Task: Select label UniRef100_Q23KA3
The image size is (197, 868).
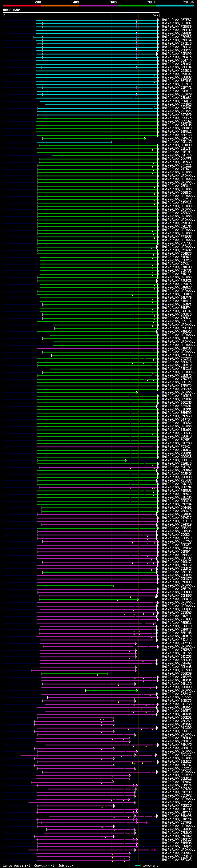Action: (x=177, y=612)
